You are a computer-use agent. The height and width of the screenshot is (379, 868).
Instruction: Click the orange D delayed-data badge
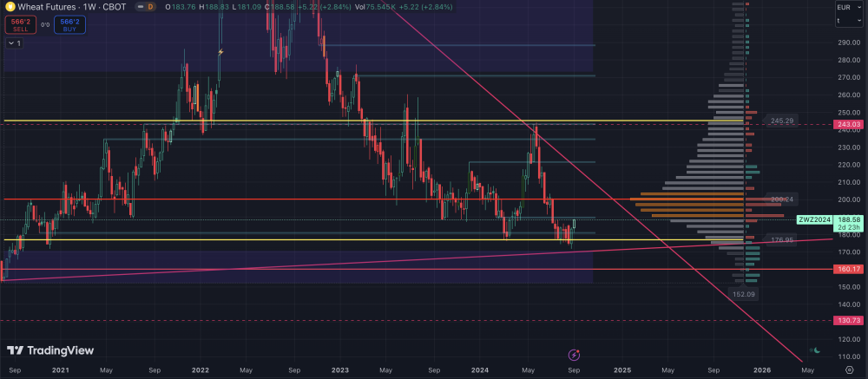click(x=149, y=7)
